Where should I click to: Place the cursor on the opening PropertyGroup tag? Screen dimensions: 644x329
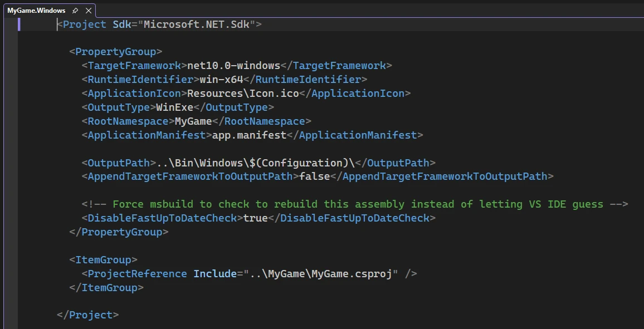point(116,52)
